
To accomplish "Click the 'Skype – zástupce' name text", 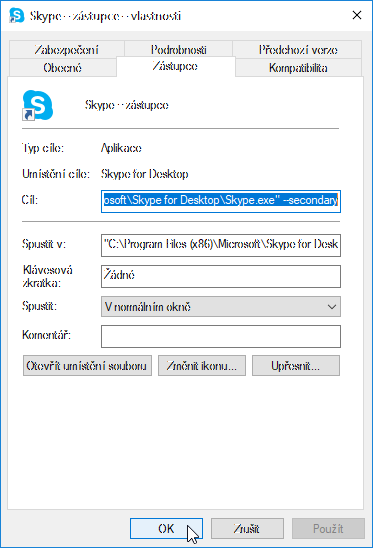I will [127, 105].
